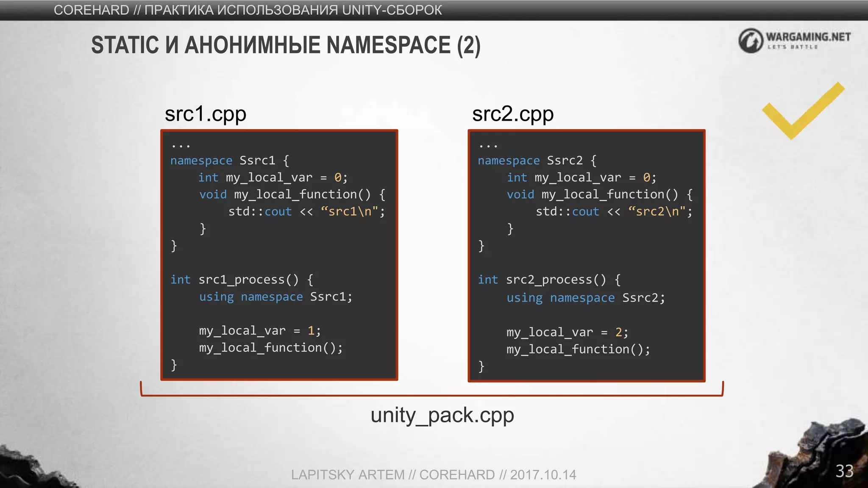The height and width of the screenshot is (488, 868).
Task: Click "using namespace Ssrc1;" line
Action: click(x=276, y=297)
